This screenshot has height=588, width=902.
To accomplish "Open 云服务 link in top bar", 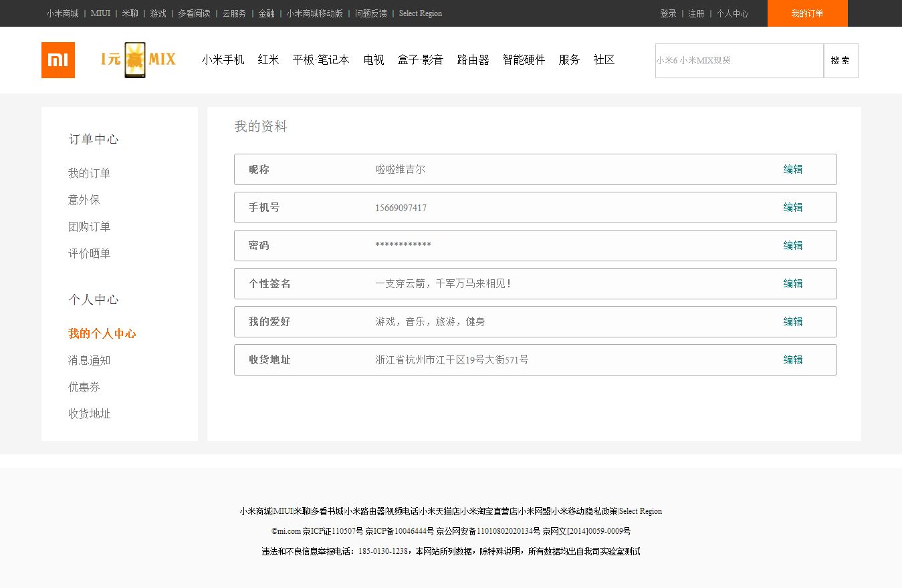I will [234, 13].
